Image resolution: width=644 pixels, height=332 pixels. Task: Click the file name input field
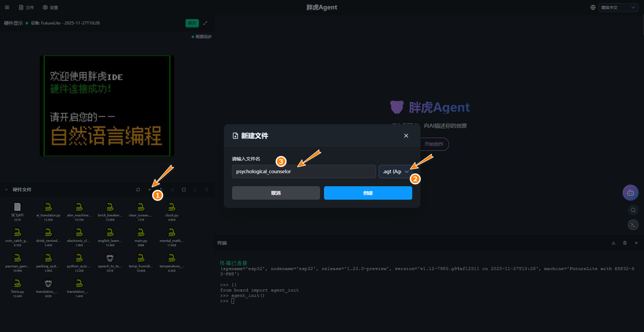click(x=304, y=172)
